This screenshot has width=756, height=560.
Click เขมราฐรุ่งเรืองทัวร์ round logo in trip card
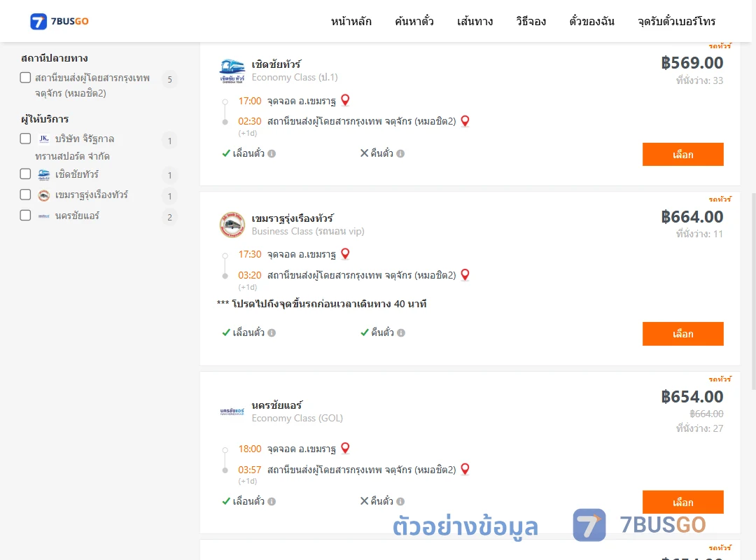[232, 225]
